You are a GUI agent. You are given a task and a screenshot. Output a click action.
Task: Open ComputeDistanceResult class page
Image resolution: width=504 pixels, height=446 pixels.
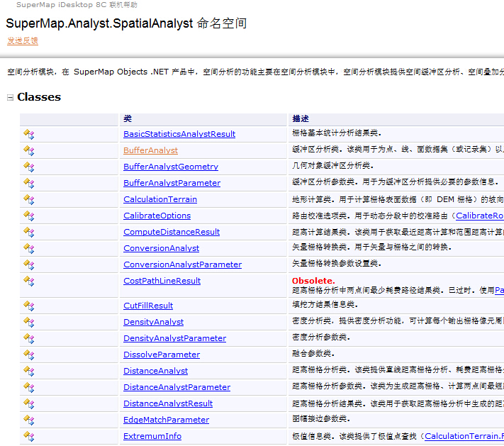coord(172,232)
